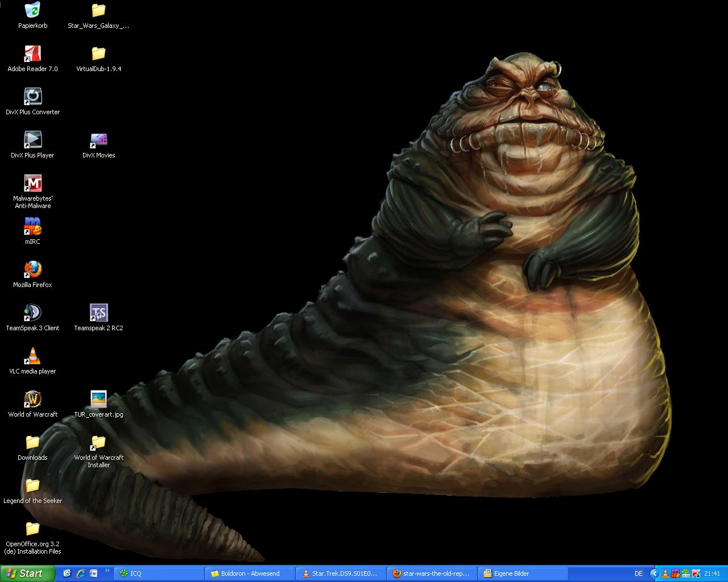Image resolution: width=728 pixels, height=582 pixels.
Task: Launch DivX Plus Converter
Action: (x=32, y=102)
